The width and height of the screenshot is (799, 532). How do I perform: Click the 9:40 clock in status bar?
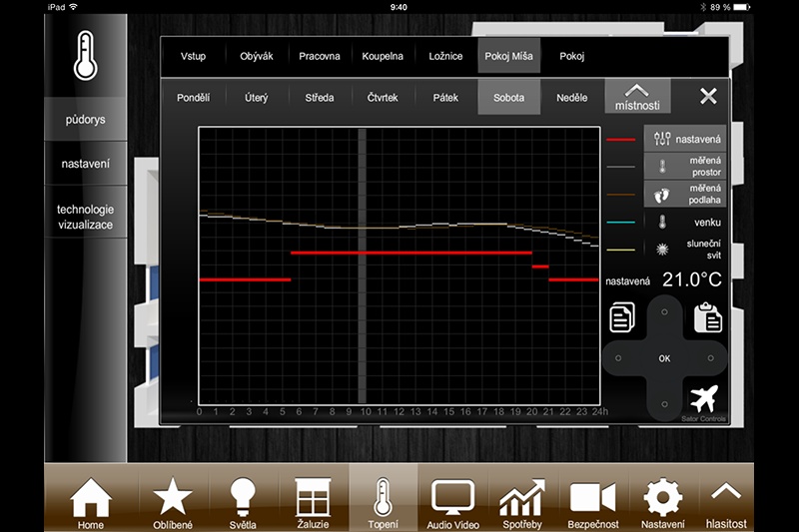399,7
